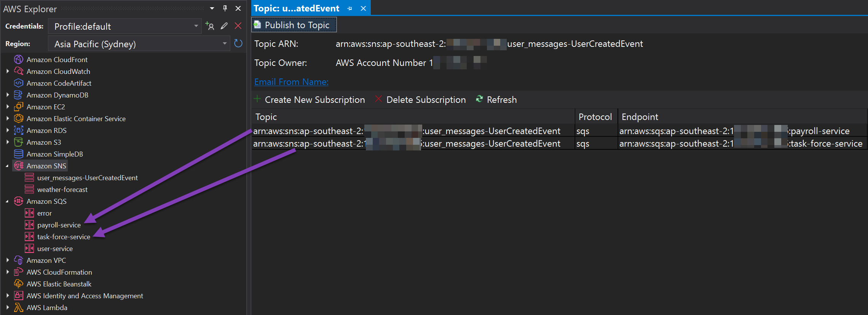
Task: Toggle the pin on the Topic tab
Action: pos(350,8)
